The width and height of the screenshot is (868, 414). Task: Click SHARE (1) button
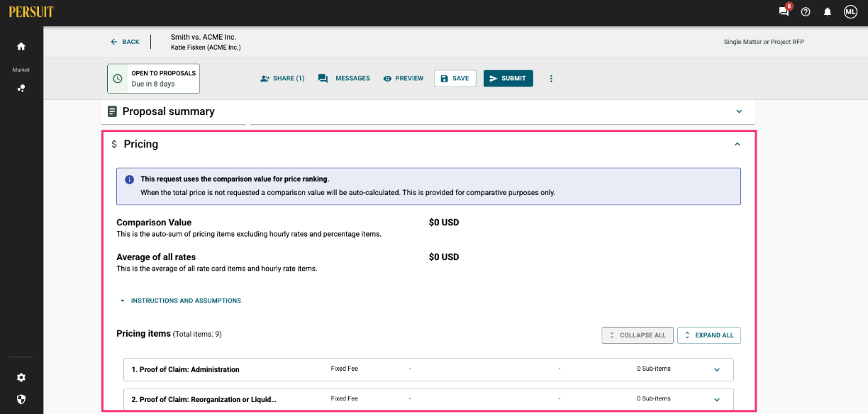tap(282, 79)
